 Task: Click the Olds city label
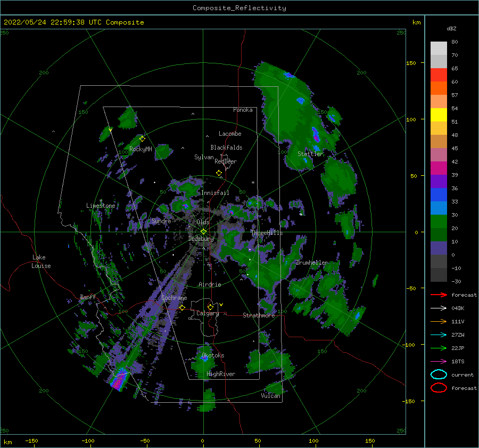pyautogui.click(x=203, y=222)
